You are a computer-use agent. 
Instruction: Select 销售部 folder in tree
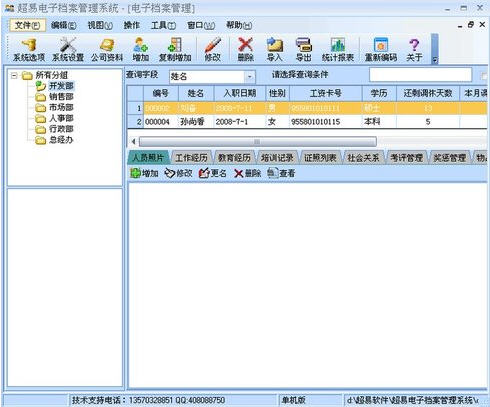pos(55,97)
